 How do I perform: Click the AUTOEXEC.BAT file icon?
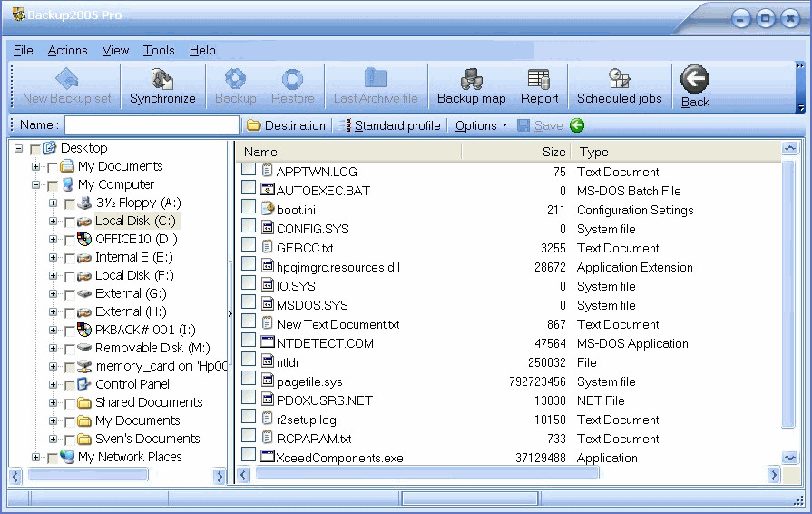pyautogui.click(x=268, y=190)
